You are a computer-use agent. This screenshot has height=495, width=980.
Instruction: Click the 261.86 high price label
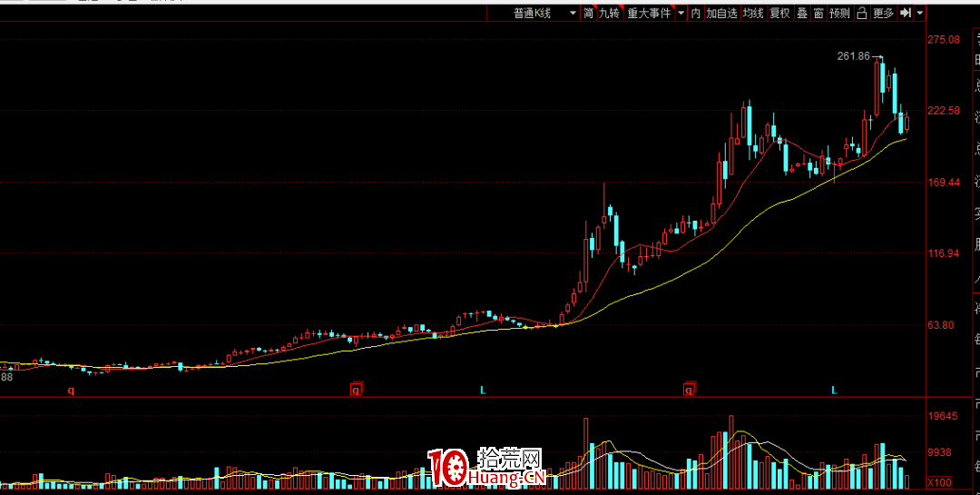(853, 56)
